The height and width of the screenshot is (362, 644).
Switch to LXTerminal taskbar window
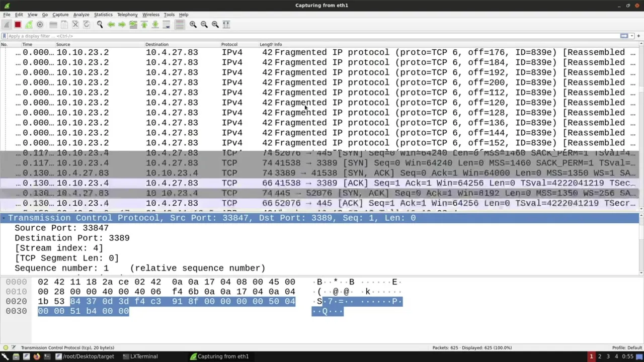(141, 356)
